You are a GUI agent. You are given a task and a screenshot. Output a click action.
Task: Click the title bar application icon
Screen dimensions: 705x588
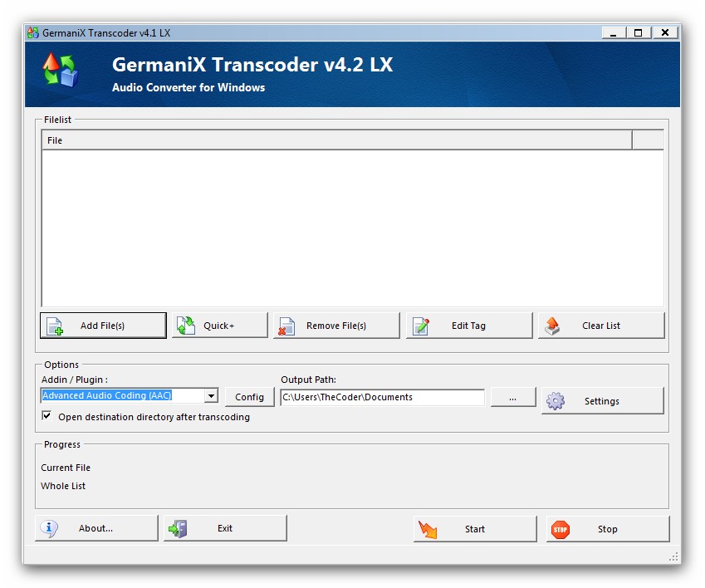33,33
